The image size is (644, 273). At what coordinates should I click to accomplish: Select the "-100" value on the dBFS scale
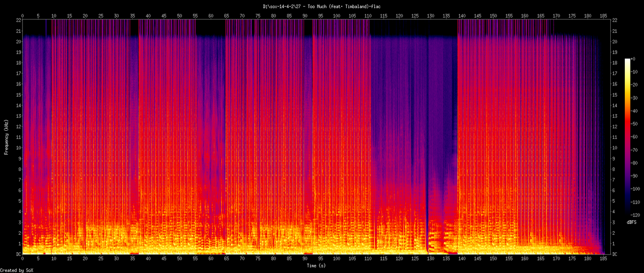pyautogui.click(x=636, y=189)
